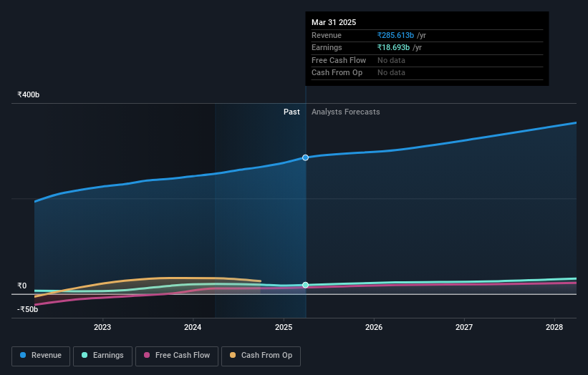588x375 pixels.
Task: Click the ₹0 y-axis label
Action: click(22, 286)
